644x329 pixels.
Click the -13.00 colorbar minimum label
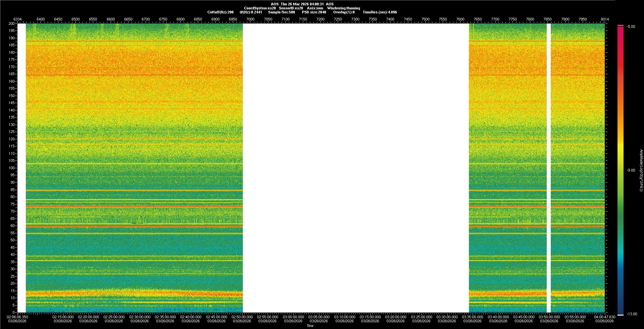[x=632, y=314]
